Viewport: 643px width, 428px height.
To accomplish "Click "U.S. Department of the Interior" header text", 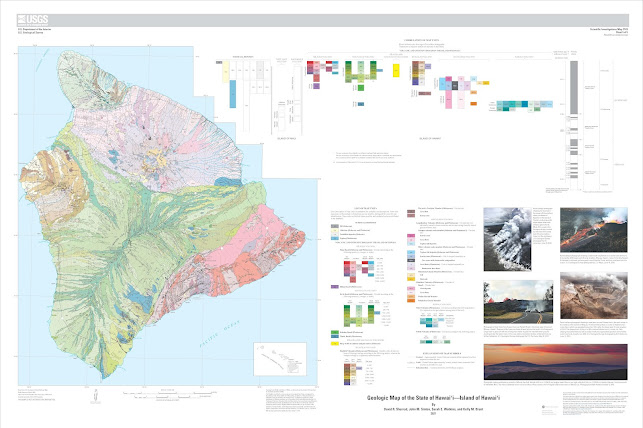I will [34, 29].
